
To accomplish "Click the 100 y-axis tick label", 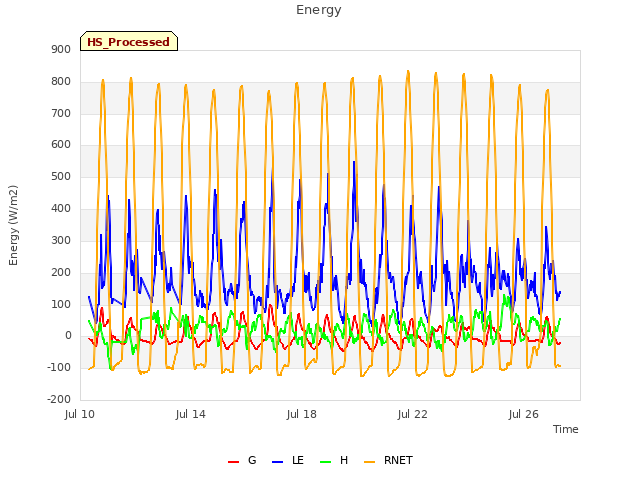I will point(61,304).
